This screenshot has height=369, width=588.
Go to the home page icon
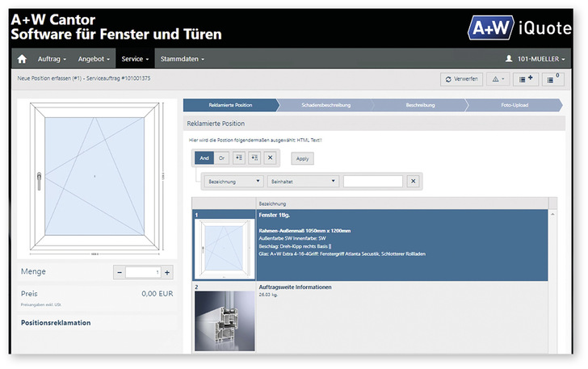(22, 59)
